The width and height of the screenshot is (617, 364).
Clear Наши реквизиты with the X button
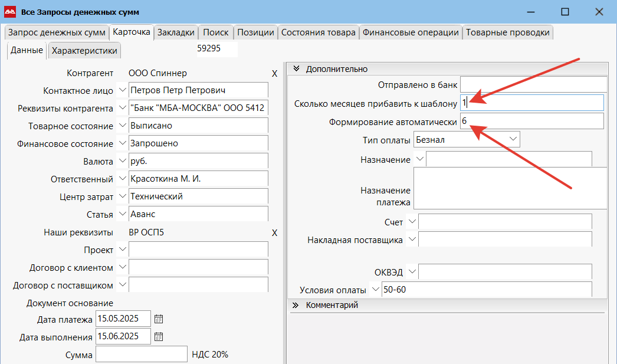274,233
